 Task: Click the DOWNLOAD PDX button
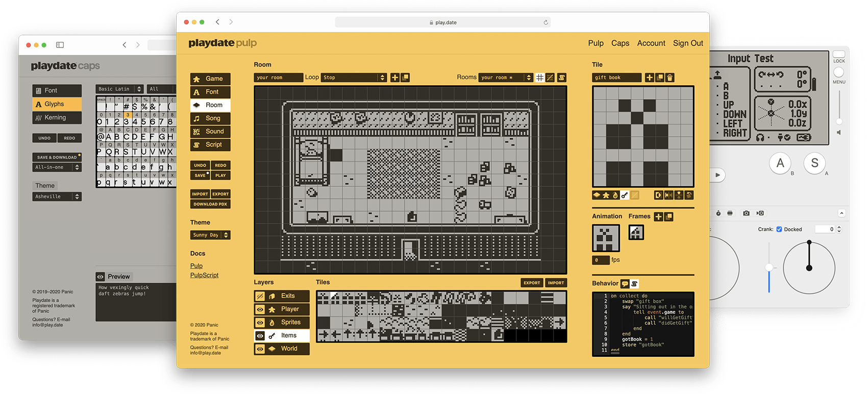pos(210,204)
